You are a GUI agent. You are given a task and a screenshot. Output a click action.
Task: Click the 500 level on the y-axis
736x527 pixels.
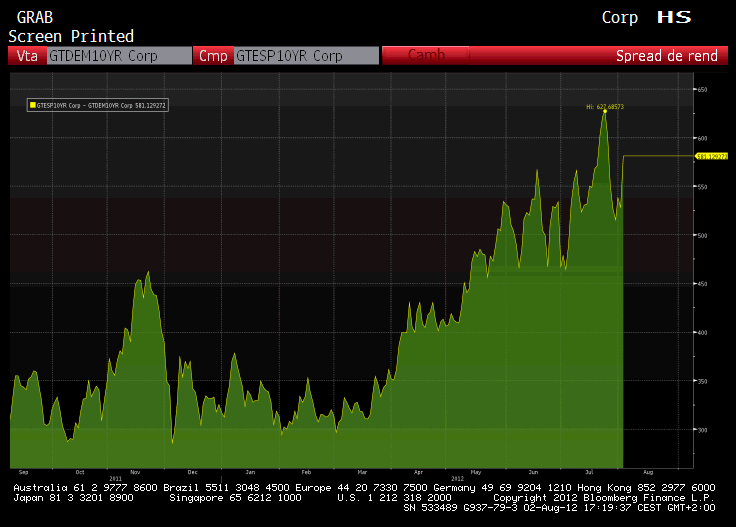click(x=702, y=235)
